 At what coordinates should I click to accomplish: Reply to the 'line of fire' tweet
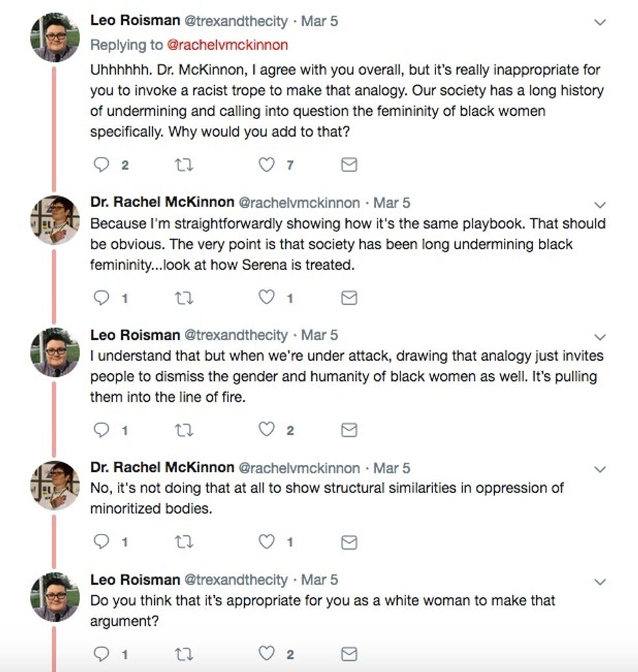[x=102, y=430]
